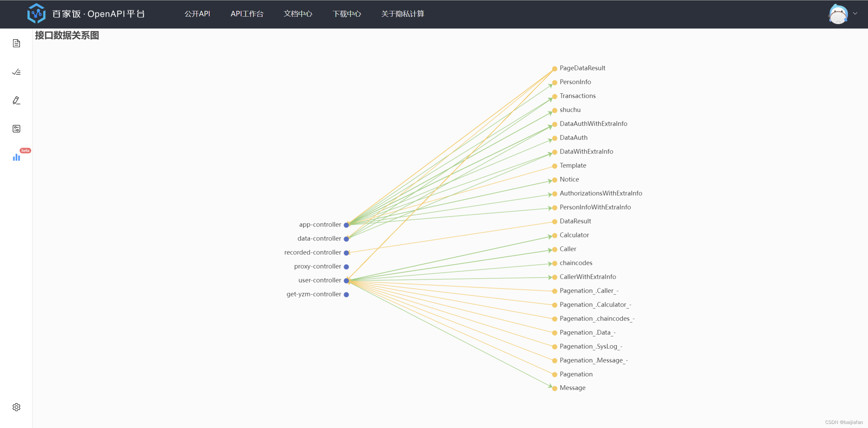Click the PageDataResult yellow node

pos(555,69)
